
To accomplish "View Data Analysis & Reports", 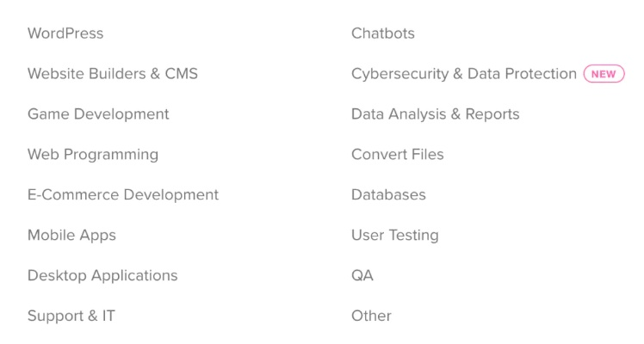I will [x=436, y=114].
